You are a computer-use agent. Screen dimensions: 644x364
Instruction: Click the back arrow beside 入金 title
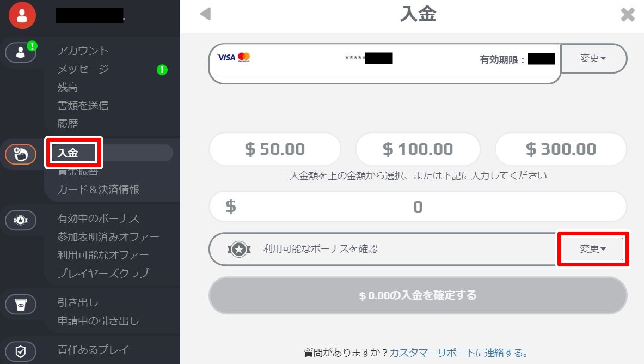click(x=205, y=14)
